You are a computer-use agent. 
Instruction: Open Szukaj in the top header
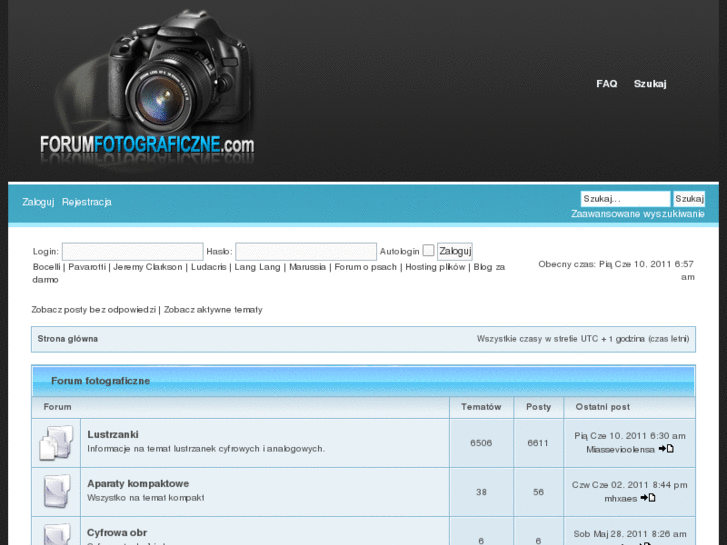(650, 83)
